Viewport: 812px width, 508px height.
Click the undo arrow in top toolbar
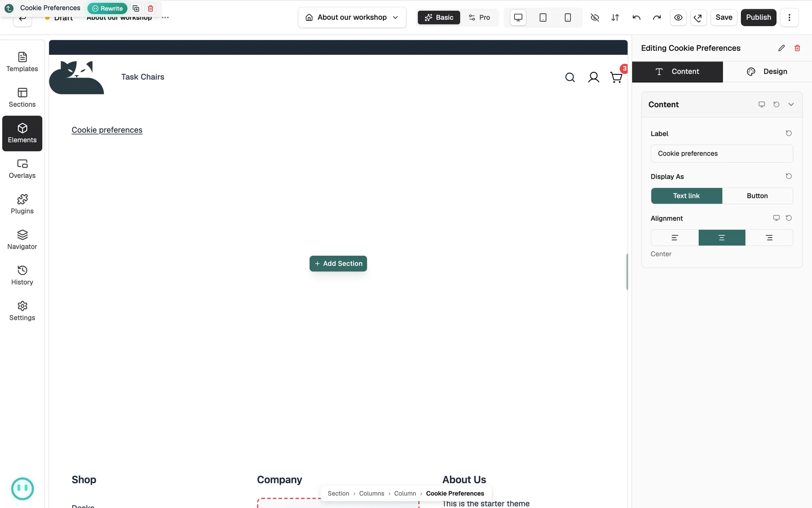click(x=636, y=17)
